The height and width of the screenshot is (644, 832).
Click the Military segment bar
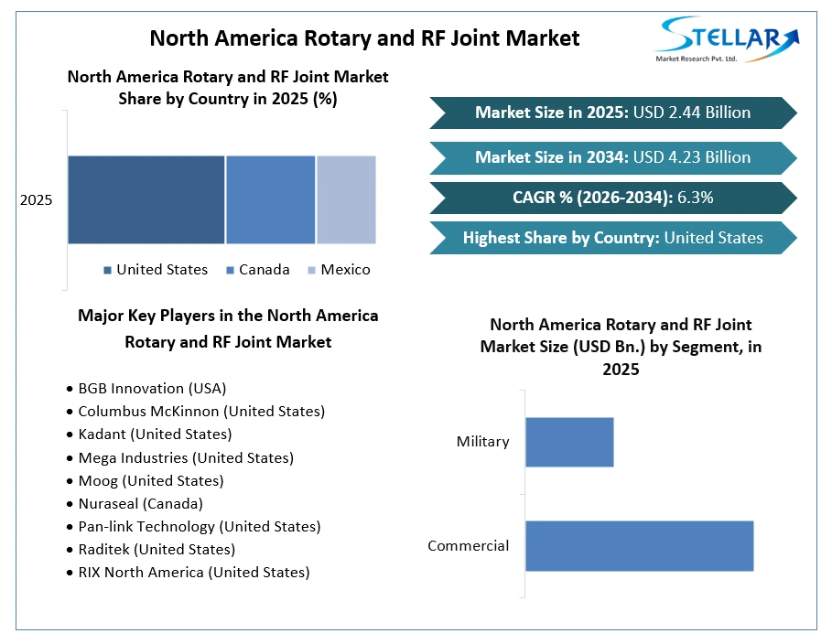click(569, 442)
